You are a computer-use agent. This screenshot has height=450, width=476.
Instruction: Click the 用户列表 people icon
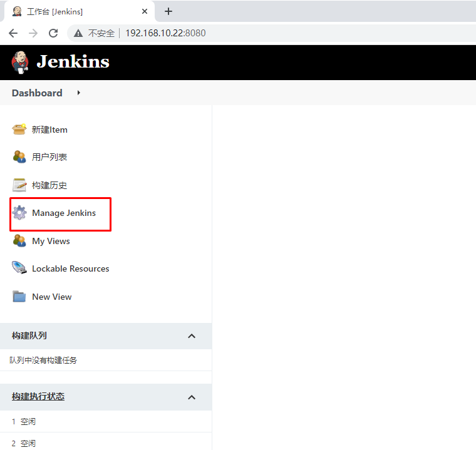19,157
